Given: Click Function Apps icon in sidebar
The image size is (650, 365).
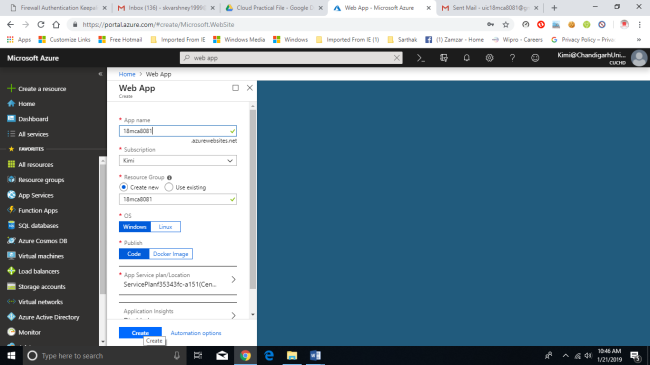Looking at the screenshot, I should [x=11, y=210].
